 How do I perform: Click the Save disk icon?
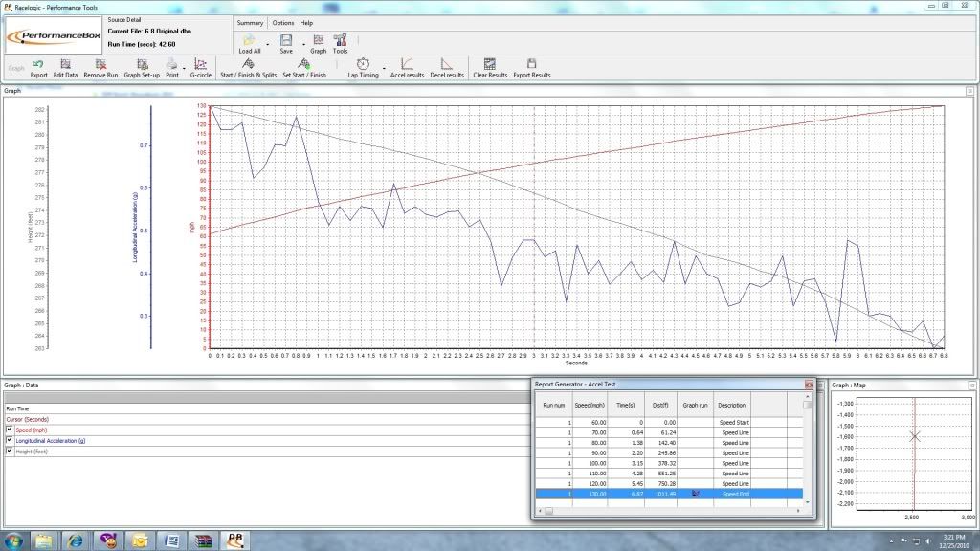286,40
